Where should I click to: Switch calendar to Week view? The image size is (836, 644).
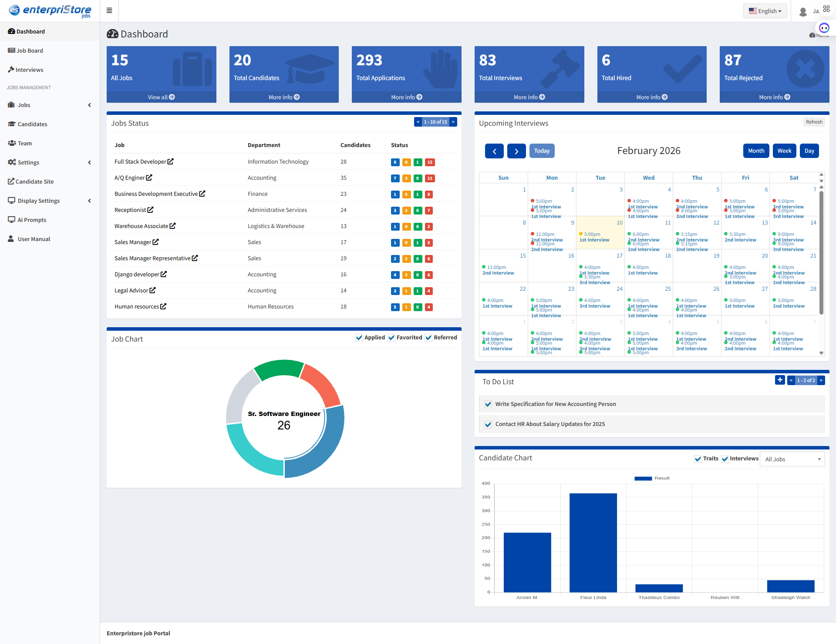(784, 151)
